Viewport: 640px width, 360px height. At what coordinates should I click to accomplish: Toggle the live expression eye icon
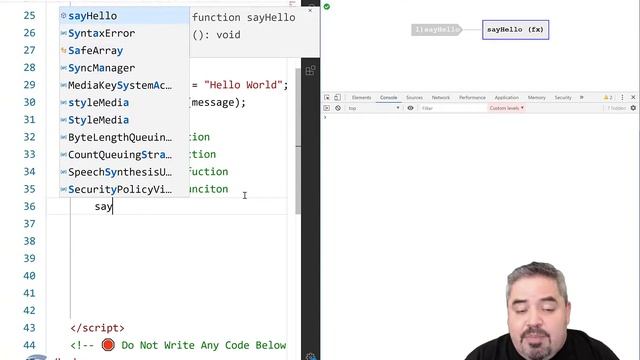[x=410, y=108]
